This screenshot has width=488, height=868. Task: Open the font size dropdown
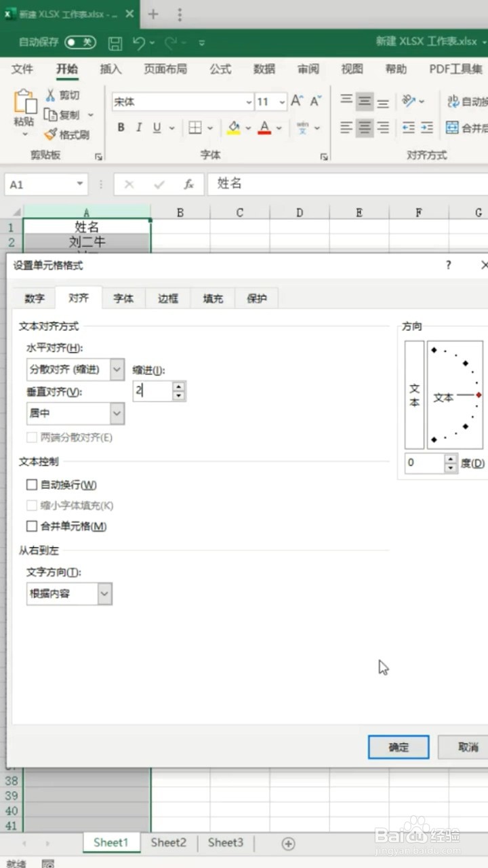[x=282, y=102]
